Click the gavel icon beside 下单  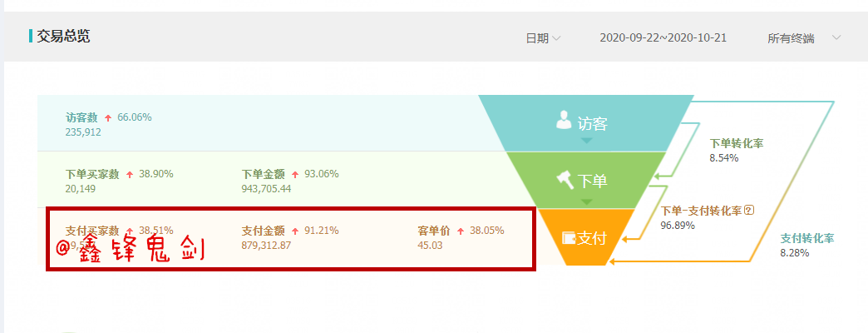point(565,178)
